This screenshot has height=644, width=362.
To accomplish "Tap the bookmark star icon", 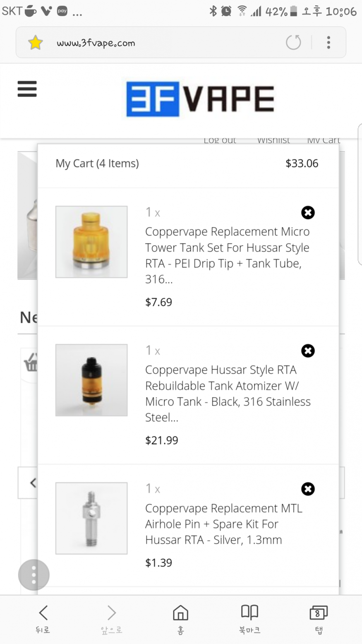I will point(36,43).
